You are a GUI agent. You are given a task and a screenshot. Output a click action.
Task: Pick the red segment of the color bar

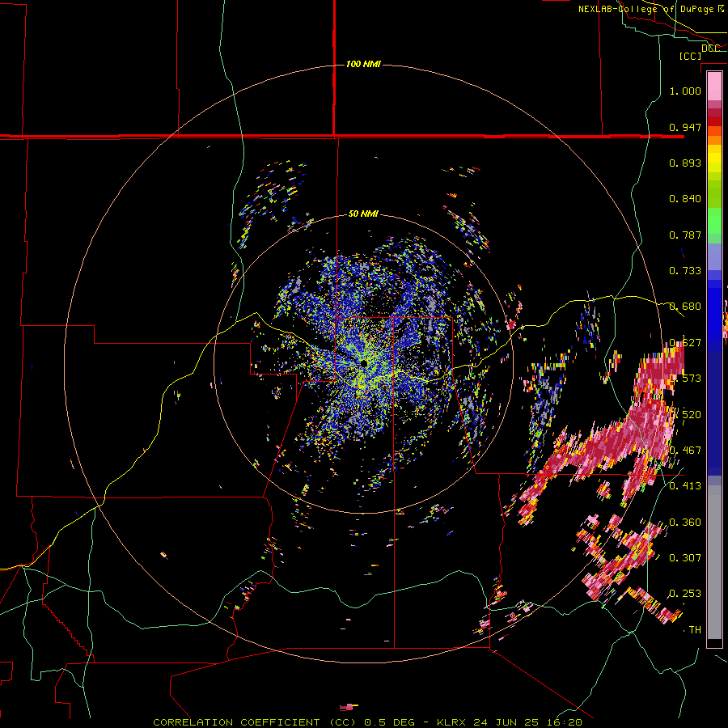714,121
